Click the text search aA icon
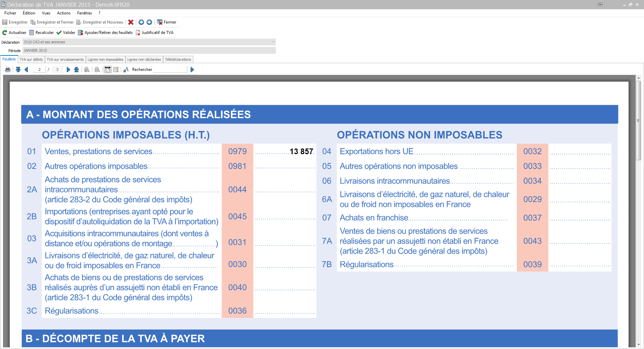This screenshot has height=349, width=644. coord(126,70)
